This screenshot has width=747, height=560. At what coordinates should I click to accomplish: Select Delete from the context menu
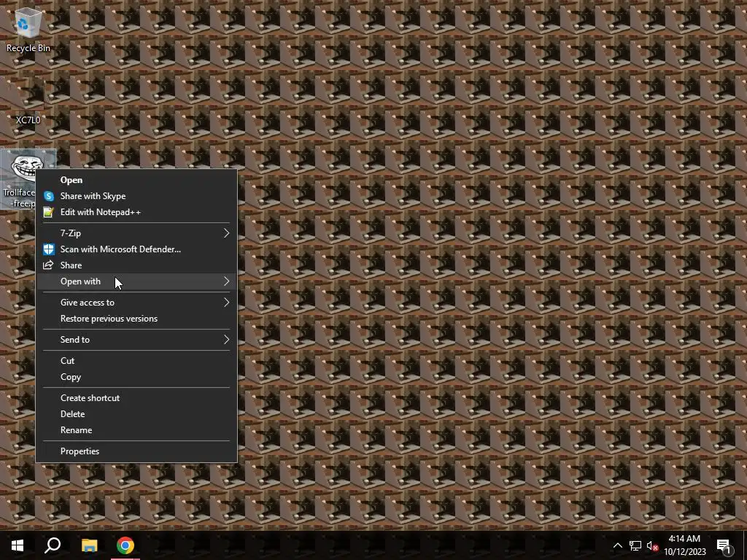[x=136, y=414]
